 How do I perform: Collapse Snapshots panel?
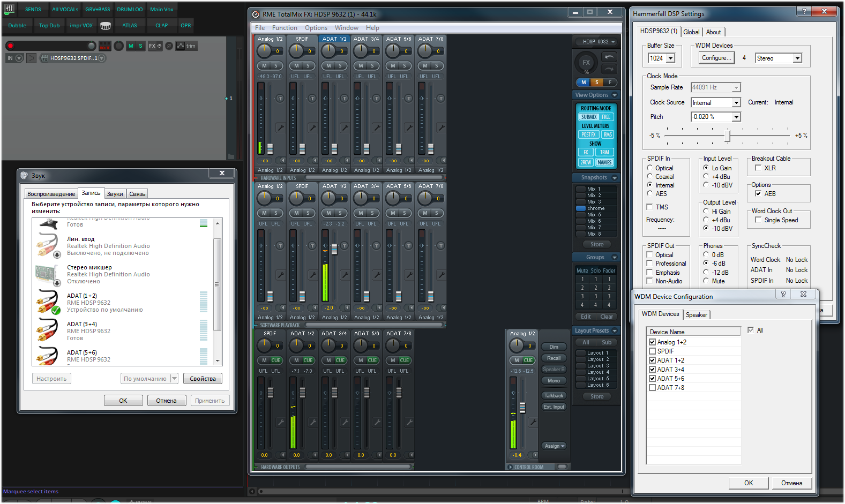(615, 178)
